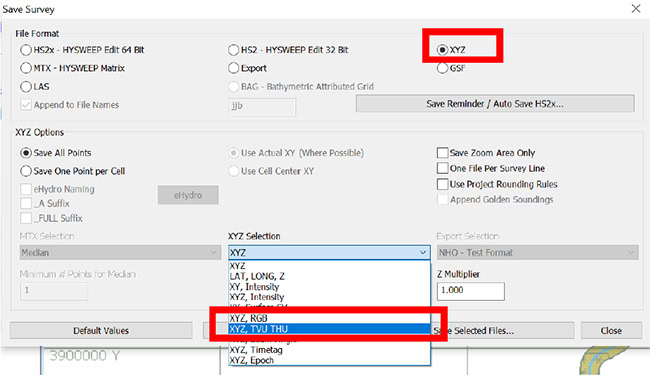
Task: Click the Default Values button
Action: point(101,331)
